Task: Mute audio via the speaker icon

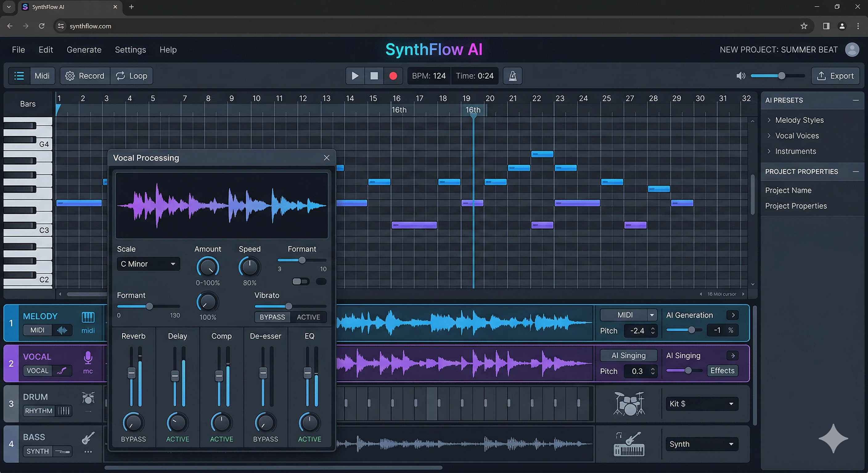Action: (x=741, y=76)
